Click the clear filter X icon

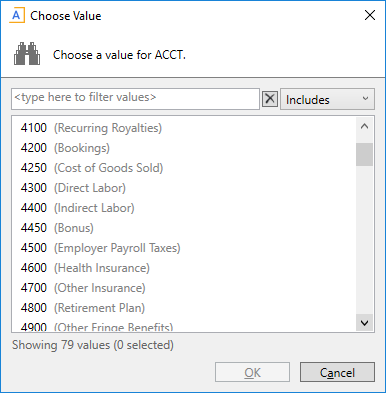pyautogui.click(x=270, y=99)
